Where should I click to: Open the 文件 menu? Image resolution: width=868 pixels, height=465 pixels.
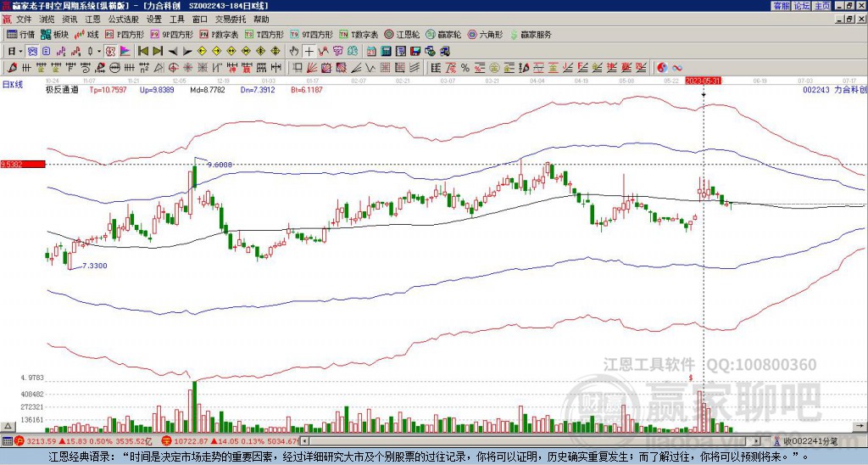(24, 20)
